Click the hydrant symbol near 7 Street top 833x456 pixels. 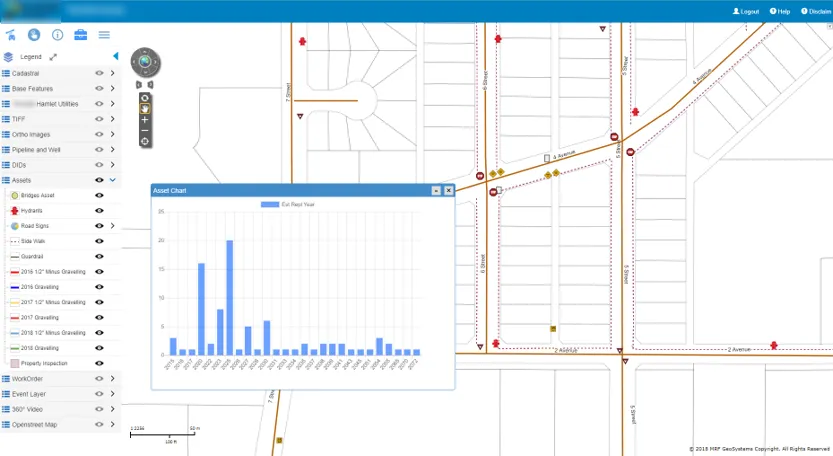coord(302,41)
